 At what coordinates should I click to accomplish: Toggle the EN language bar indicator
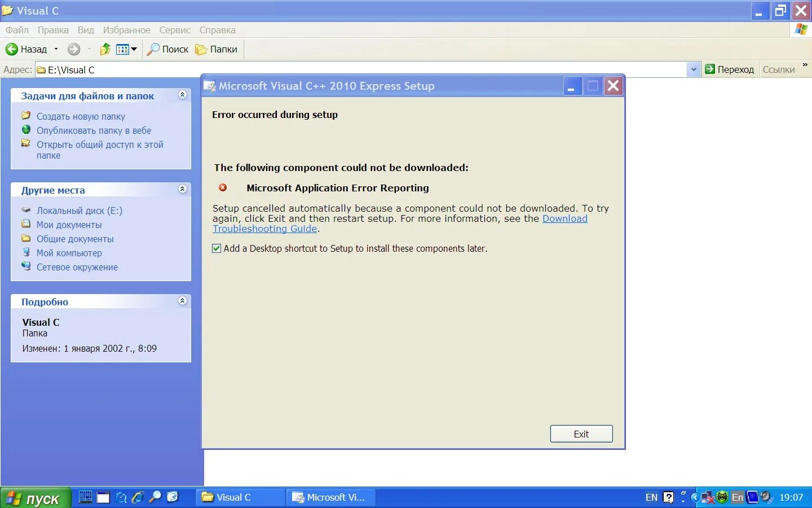(651, 497)
